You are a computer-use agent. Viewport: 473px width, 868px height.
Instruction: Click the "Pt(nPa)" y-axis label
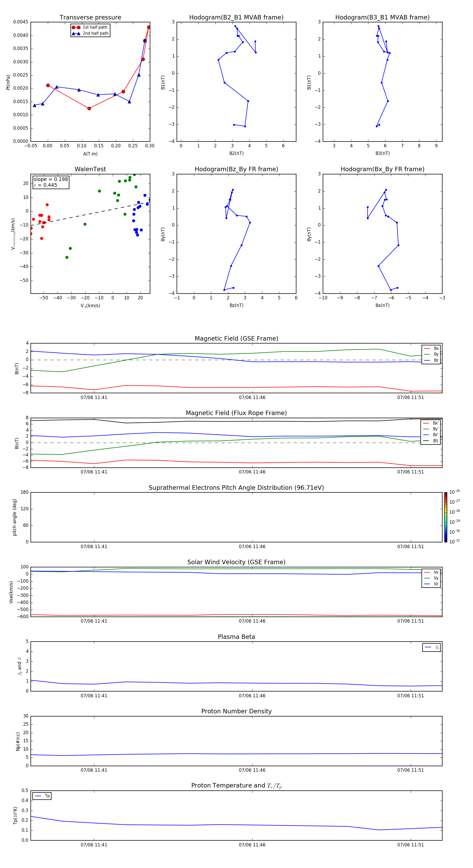8,82
